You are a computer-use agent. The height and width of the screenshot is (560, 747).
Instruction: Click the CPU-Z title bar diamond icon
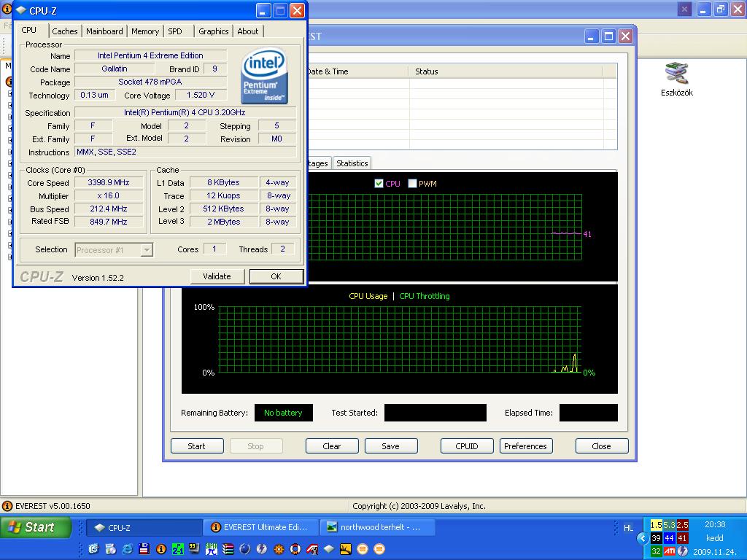pyautogui.click(x=21, y=10)
